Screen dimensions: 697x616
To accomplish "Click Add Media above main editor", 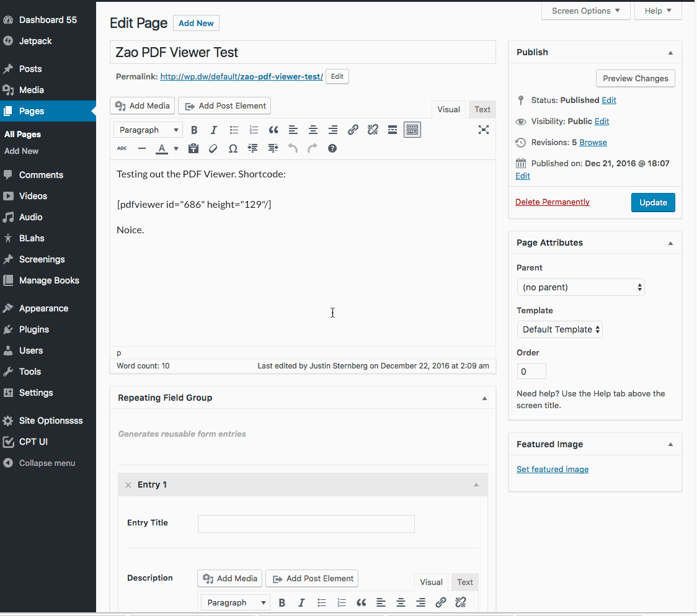I will coord(142,106).
